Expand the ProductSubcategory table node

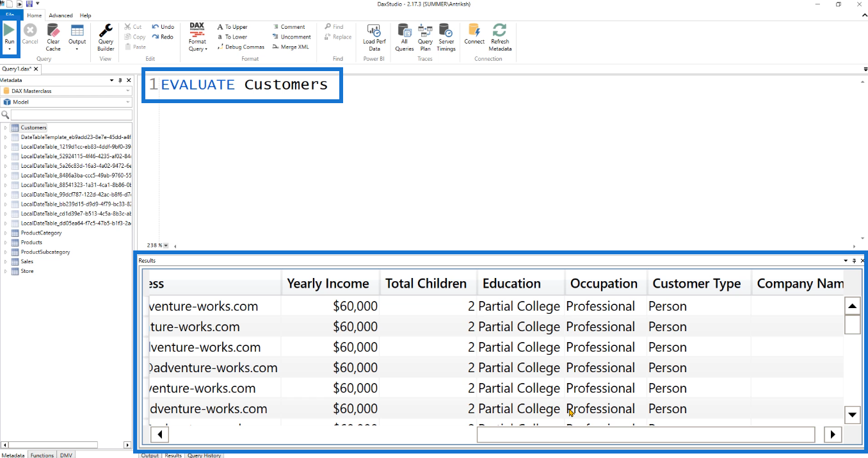[5, 252]
